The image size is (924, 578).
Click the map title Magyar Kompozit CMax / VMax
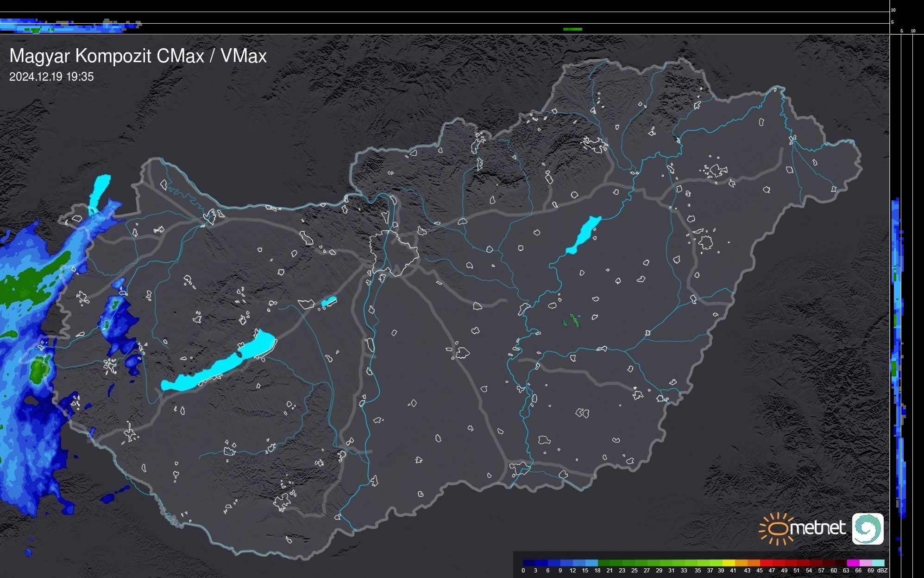(x=138, y=56)
